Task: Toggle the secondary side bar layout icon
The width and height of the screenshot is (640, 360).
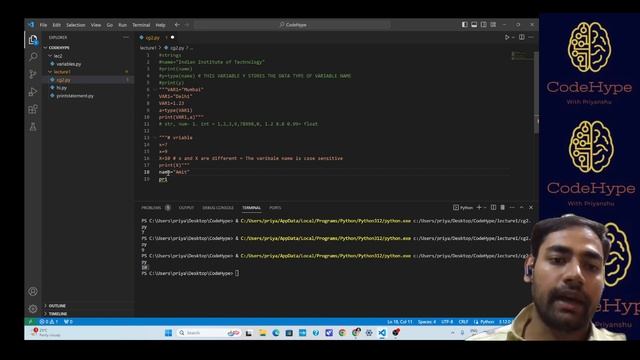Action: [x=484, y=24]
